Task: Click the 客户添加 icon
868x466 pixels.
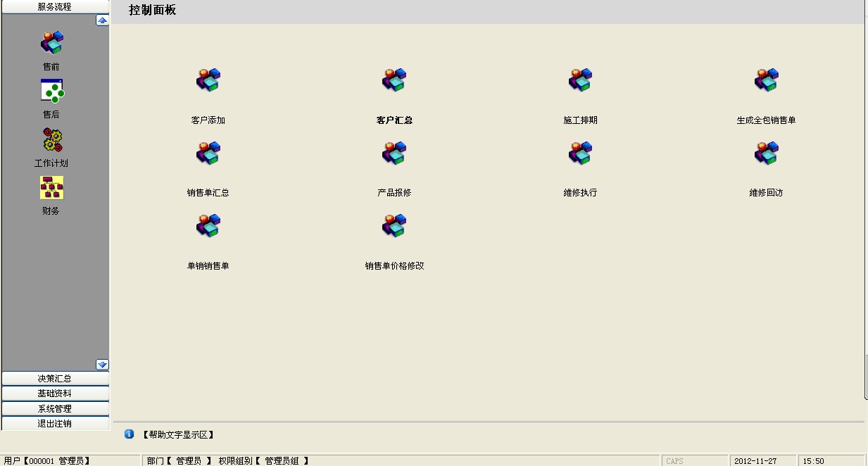Action: (x=208, y=80)
